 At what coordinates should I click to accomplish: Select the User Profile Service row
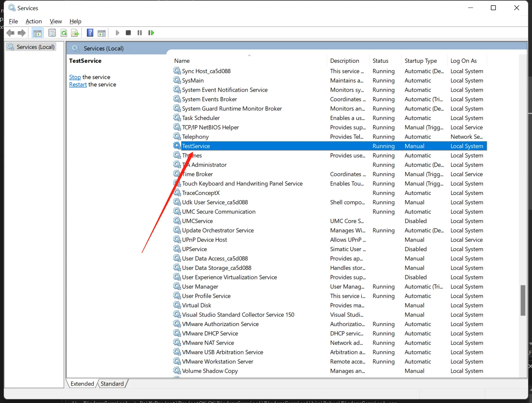(x=330, y=296)
